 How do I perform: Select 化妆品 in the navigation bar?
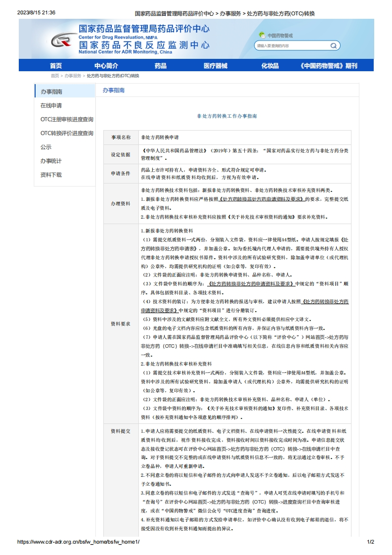pos(270,66)
